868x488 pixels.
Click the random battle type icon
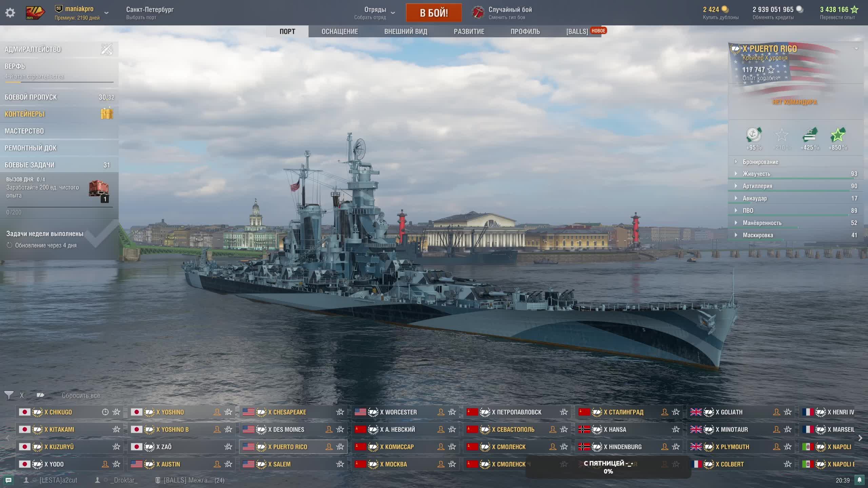[x=478, y=13]
